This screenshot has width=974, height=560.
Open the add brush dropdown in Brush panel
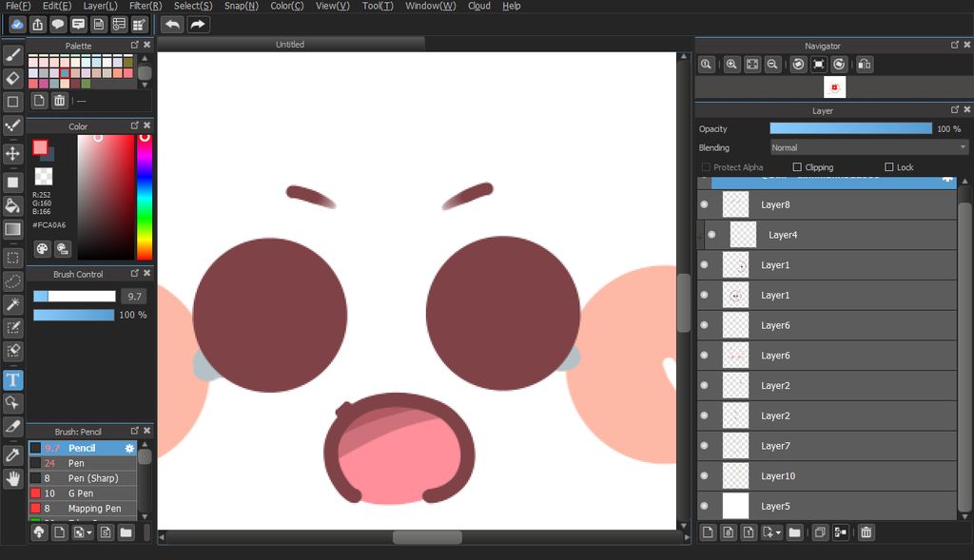pos(89,532)
